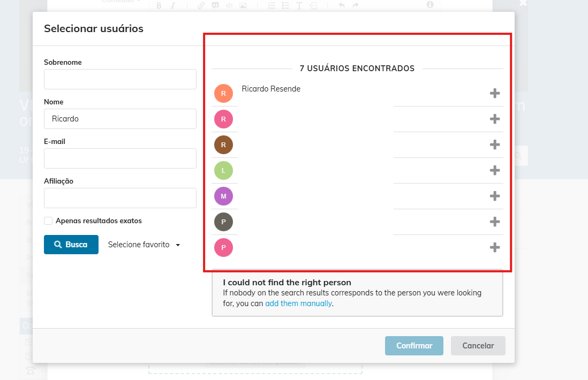Click plus icon beside pink P avatar

click(495, 247)
